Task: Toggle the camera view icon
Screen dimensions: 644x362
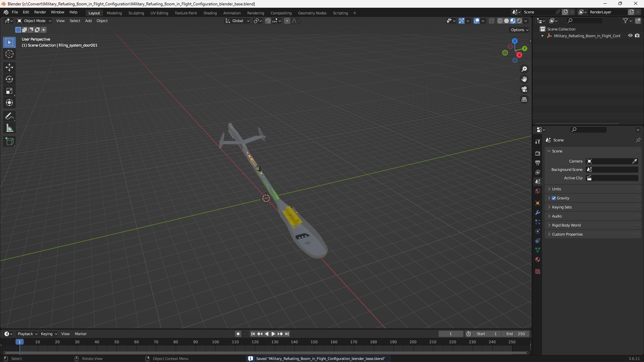Action: click(524, 89)
